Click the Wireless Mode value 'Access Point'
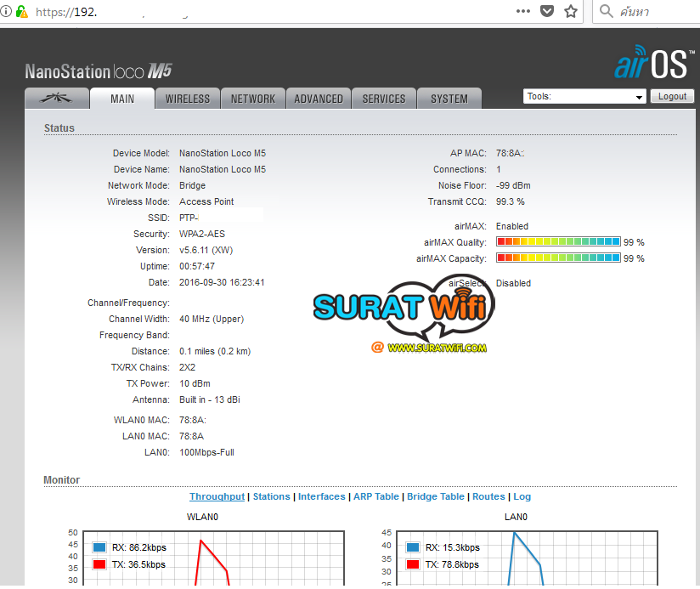 point(206,201)
